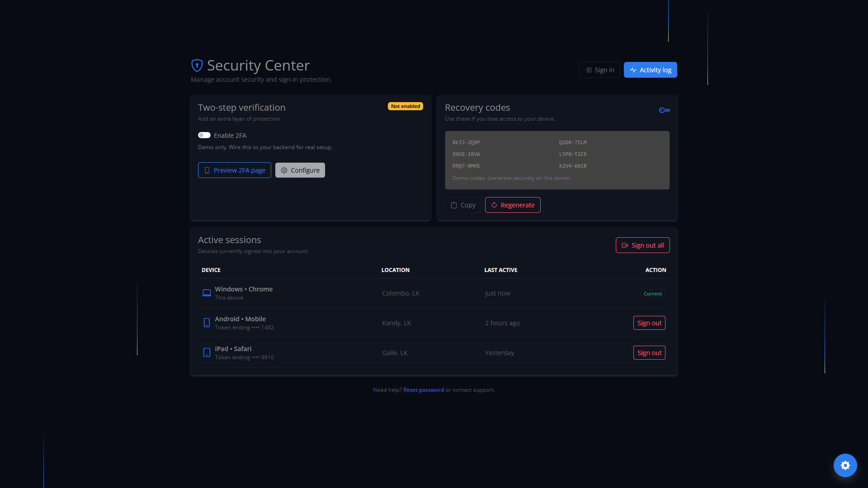The image size is (868, 488).
Task: Regenerate the recovery codes
Action: pyautogui.click(x=513, y=205)
